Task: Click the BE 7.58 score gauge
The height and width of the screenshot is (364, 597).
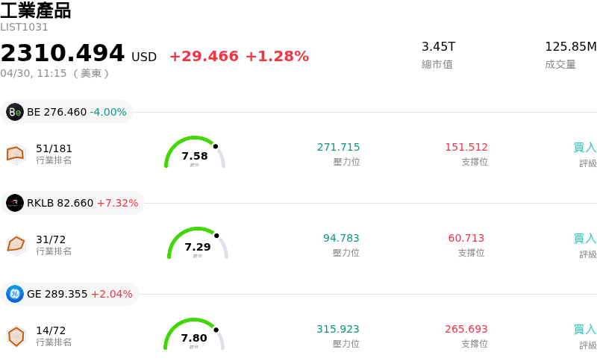Action: pos(195,154)
